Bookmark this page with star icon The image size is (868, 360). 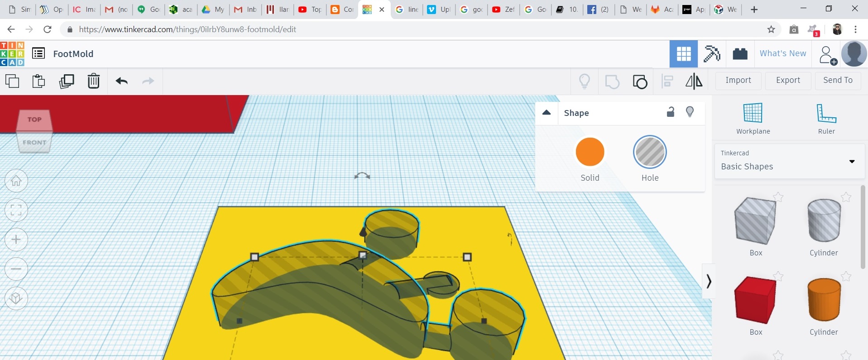[771, 29]
